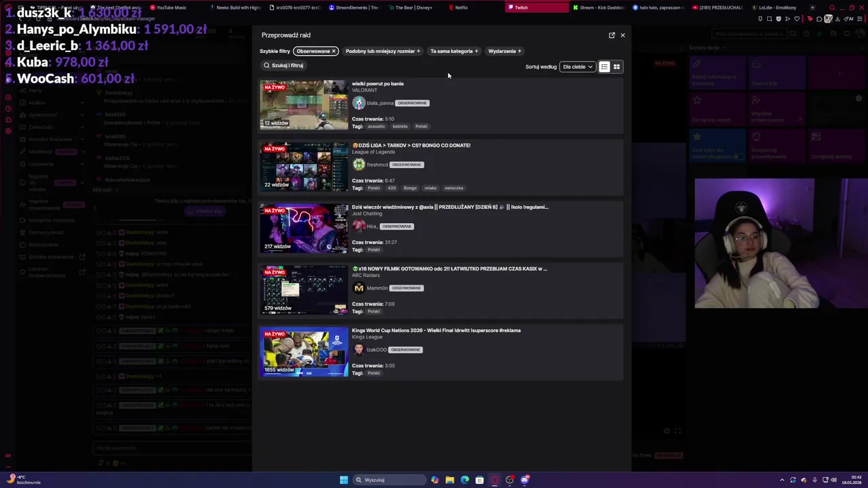Select stream DZIŚ LIGA > TARKOV > CS

(411, 146)
